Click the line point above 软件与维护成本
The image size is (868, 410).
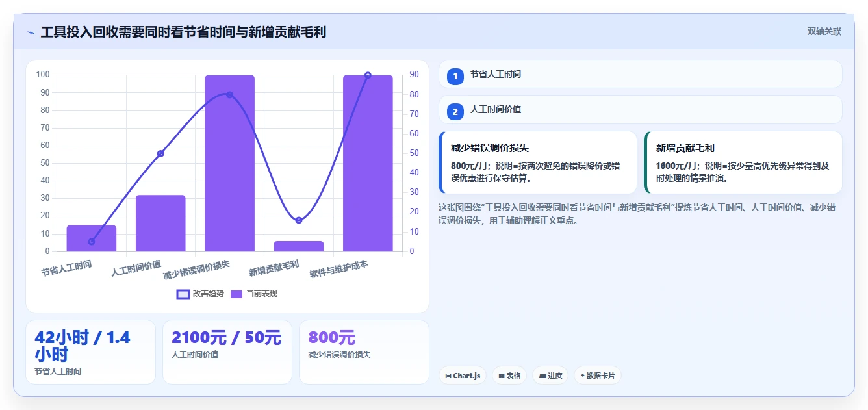coord(368,75)
